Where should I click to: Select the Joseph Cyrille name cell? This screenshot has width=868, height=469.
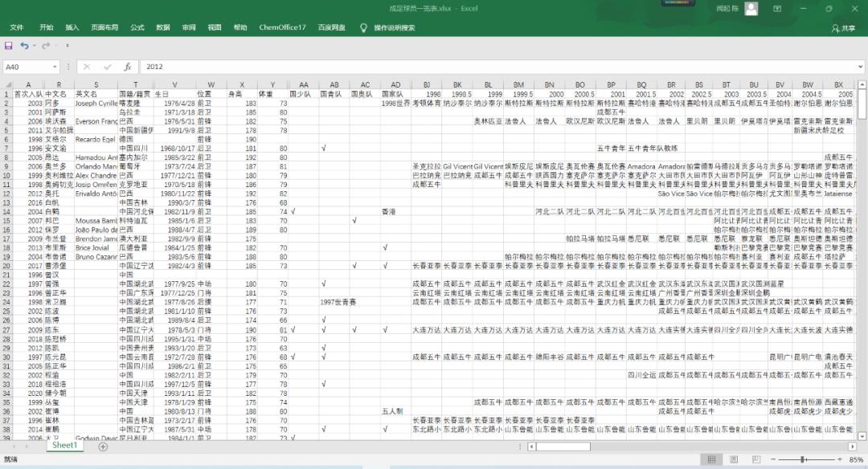click(96, 104)
